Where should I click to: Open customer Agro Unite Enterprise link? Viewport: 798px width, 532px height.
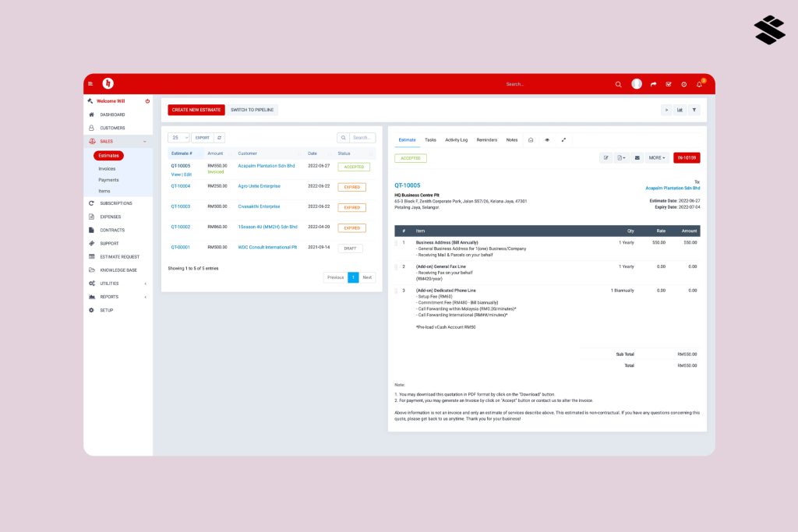[x=259, y=186]
